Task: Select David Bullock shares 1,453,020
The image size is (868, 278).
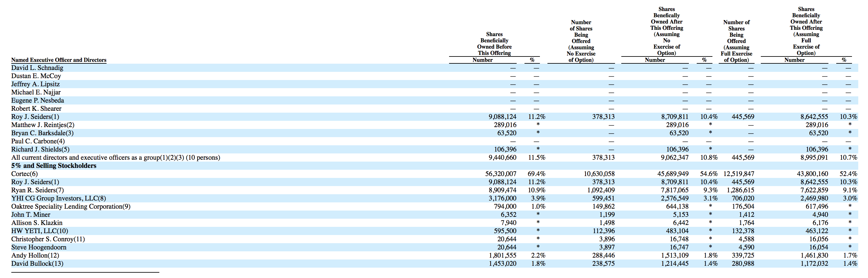Action: (x=503, y=264)
